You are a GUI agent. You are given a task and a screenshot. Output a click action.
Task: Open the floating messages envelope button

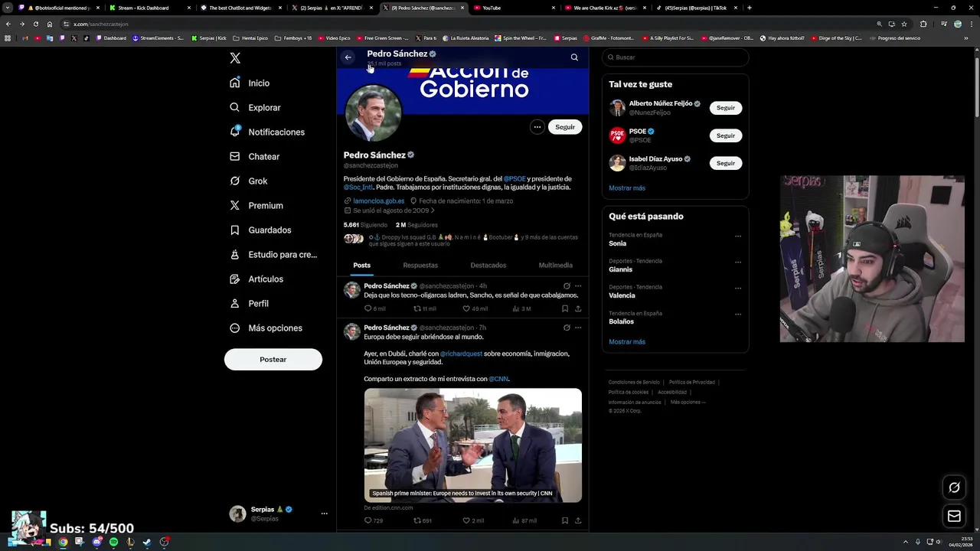pyautogui.click(x=954, y=517)
